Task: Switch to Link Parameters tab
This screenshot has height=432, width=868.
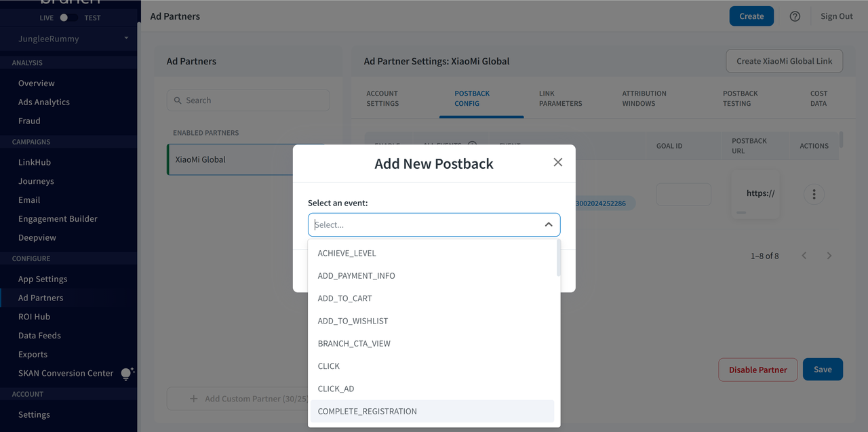Action: click(x=560, y=98)
